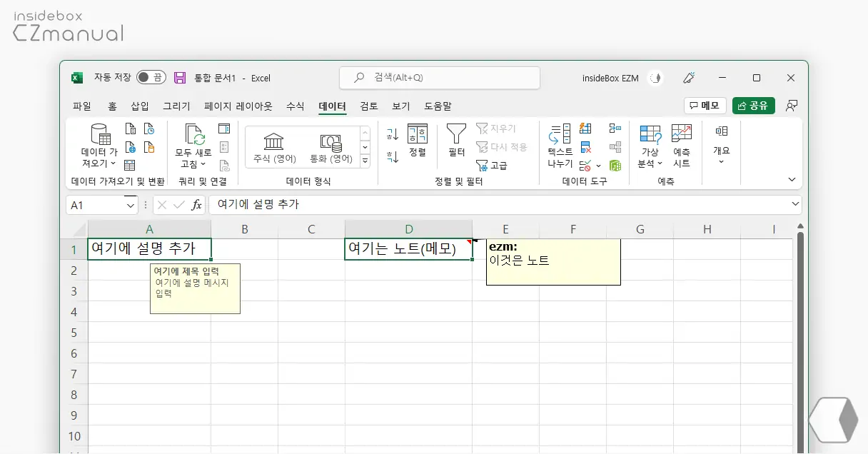Click the Search (검색) box

point(439,78)
